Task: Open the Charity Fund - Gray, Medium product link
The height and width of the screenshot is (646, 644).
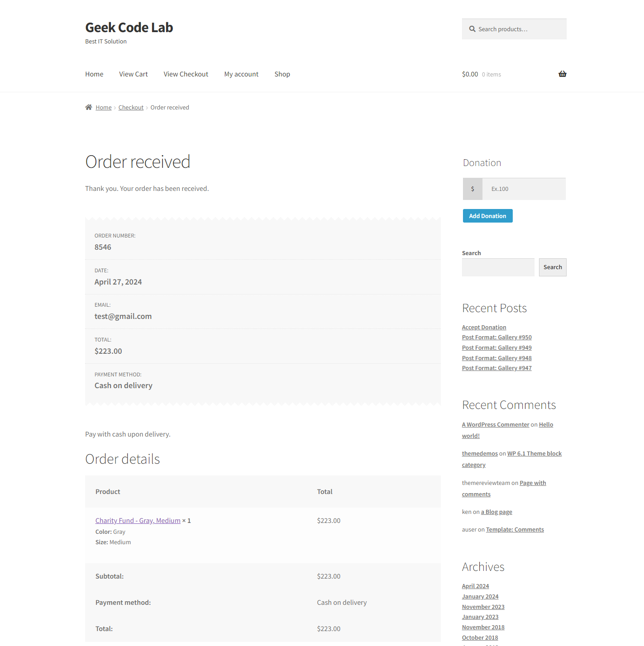Action: (x=138, y=521)
